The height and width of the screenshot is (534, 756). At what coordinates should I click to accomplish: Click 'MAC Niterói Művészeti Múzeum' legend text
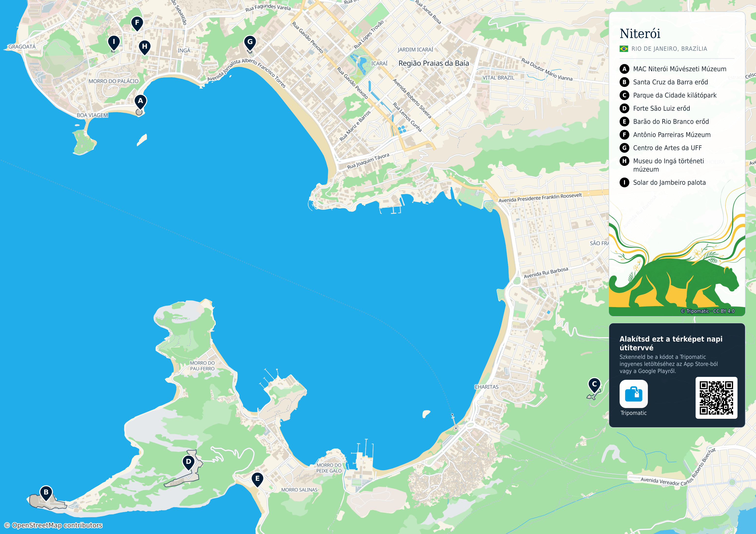tap(680, 69)
